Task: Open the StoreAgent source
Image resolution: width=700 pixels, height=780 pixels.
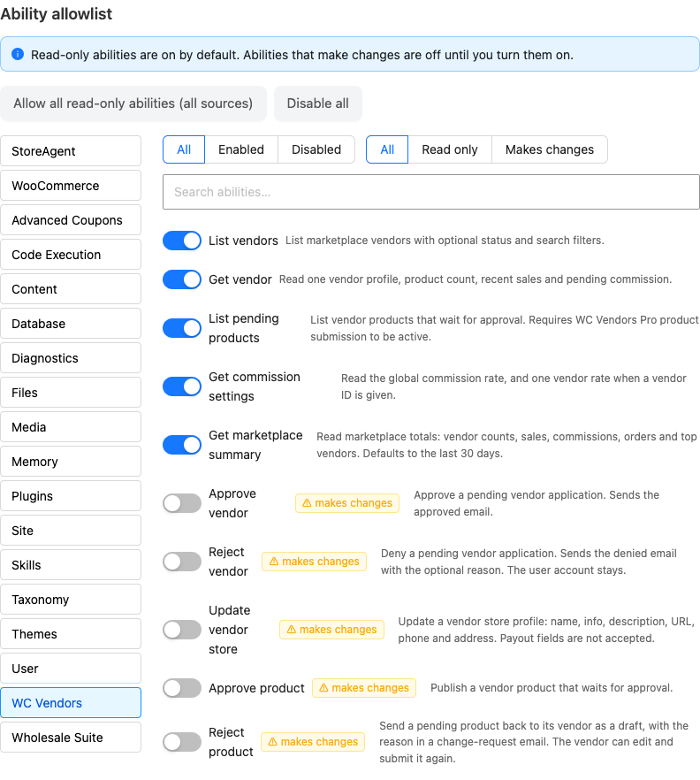Action: [x=71, y=151]
